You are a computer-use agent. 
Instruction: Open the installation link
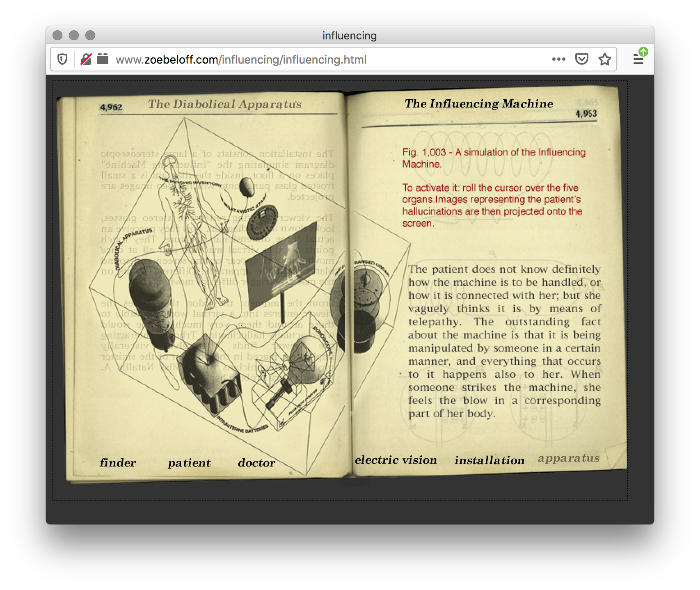click(x=490, y=460)
